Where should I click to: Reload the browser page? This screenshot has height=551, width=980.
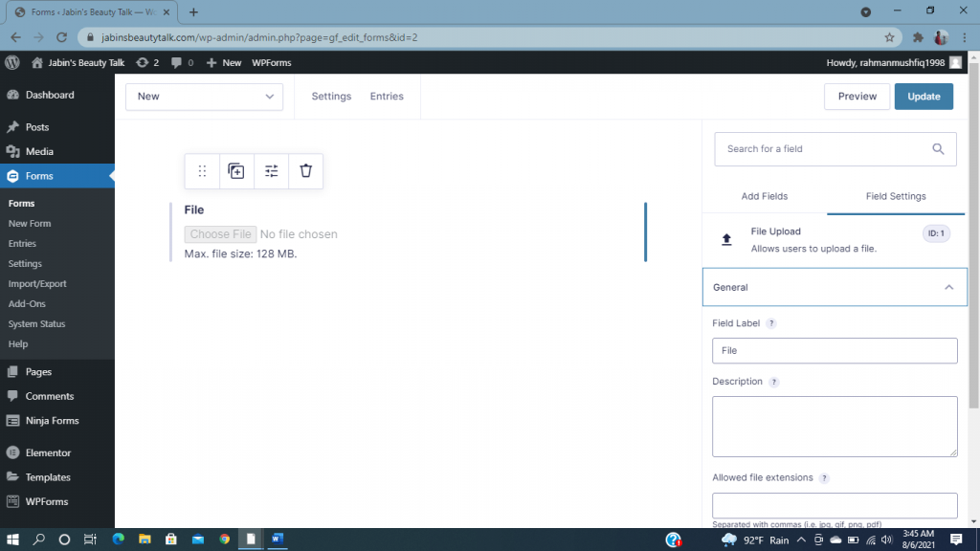tap(61, 37)
